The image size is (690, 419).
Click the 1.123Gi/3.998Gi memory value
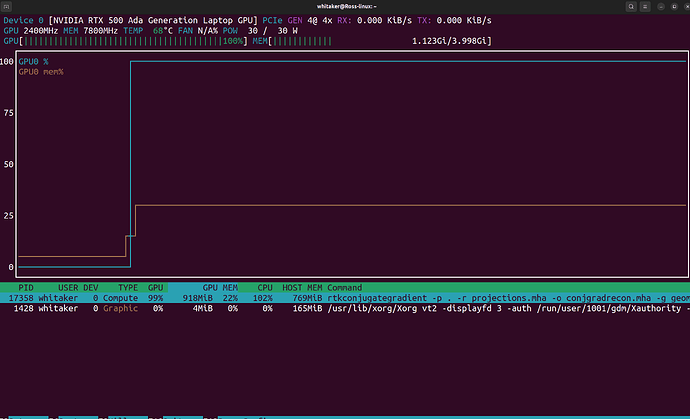pos(450,41)
